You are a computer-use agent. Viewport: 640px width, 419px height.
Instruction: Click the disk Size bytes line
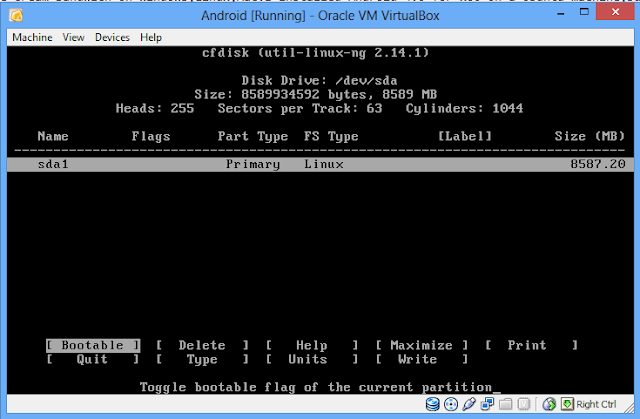click(316, 95)
